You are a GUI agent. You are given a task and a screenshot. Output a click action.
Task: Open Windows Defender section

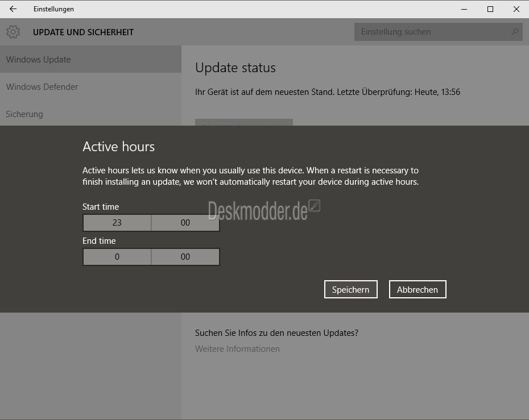[x=90, y=86]
